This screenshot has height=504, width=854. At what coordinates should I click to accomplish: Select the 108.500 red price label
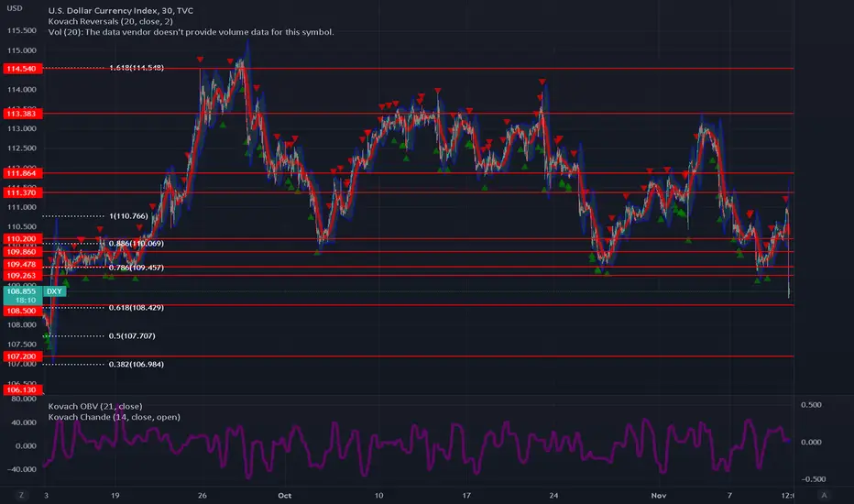(x=22, y=311)
